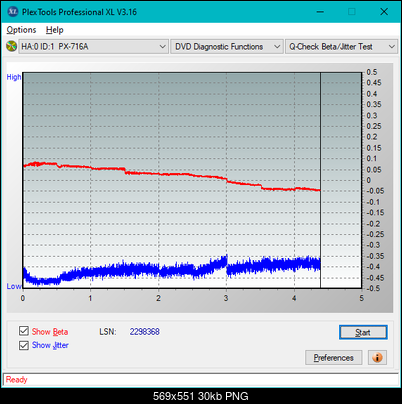
Task: Click the x-axis label 5
Action: pos(361,298)
